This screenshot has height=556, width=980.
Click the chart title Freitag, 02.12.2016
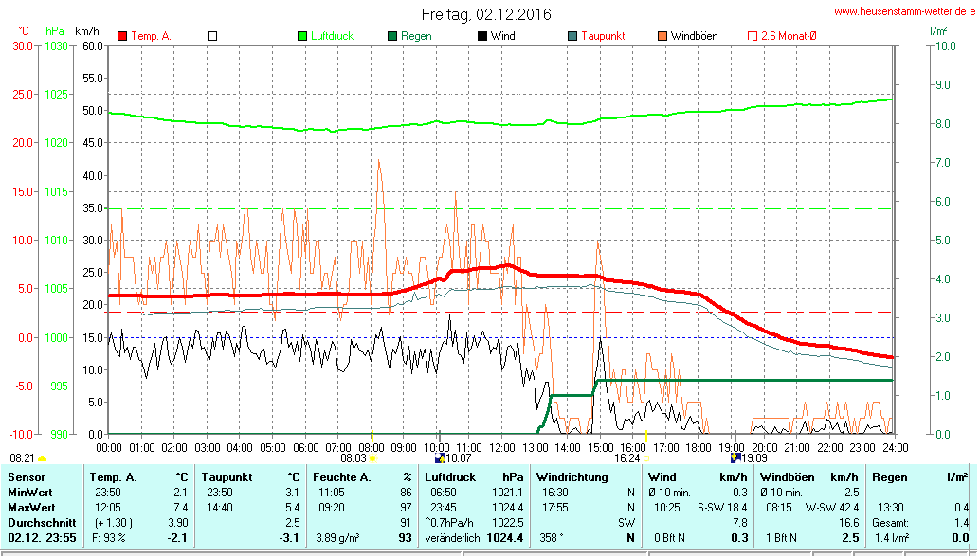pos(486,14)
